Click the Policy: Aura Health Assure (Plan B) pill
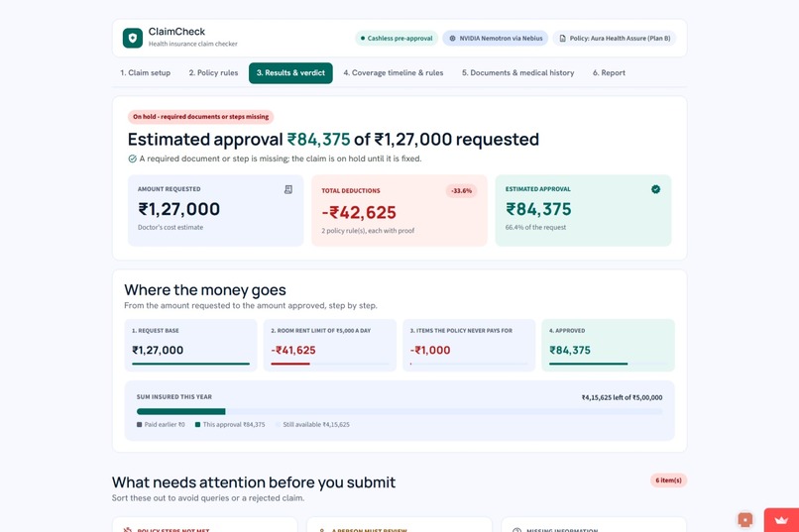Screen dimensions: 799x532 615,39
